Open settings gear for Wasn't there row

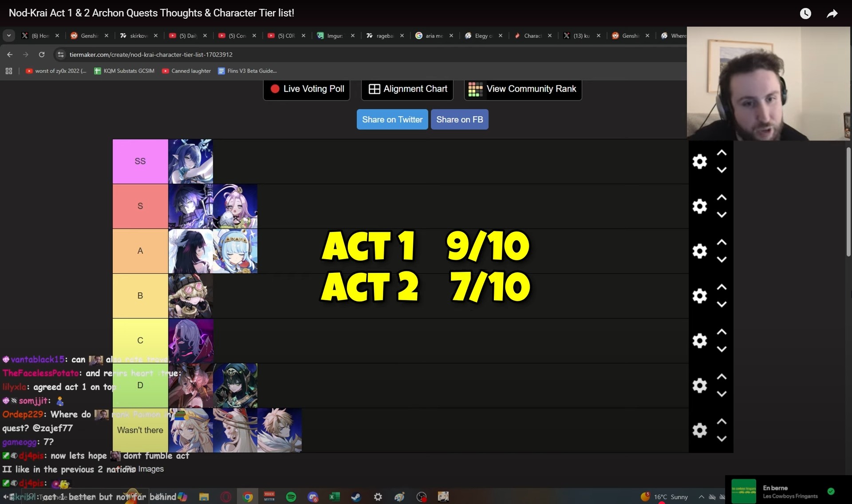[x=700, y=430]
